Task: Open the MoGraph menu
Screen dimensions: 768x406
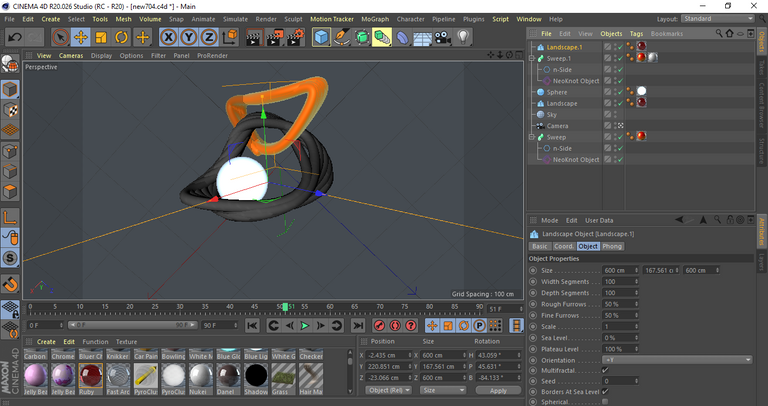Action: point(375,19)
